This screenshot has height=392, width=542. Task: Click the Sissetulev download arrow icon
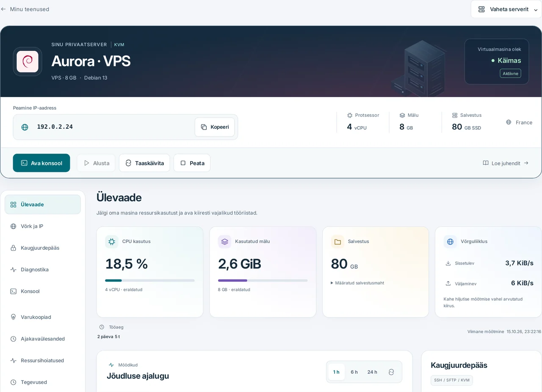(x=448, y=263)
